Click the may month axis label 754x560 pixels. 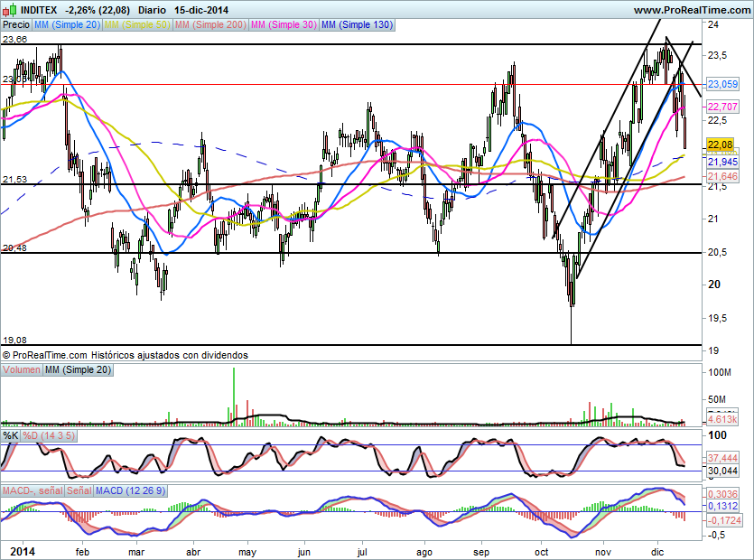(247, 552)
